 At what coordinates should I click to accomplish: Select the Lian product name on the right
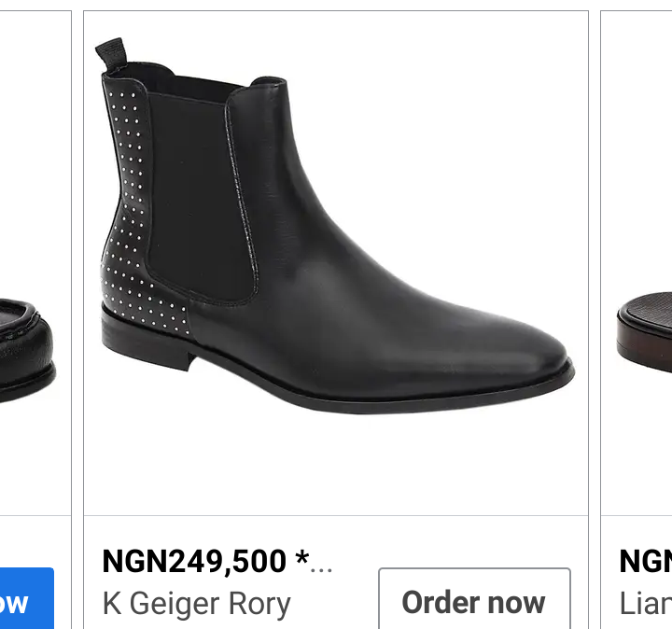[646, 604]
